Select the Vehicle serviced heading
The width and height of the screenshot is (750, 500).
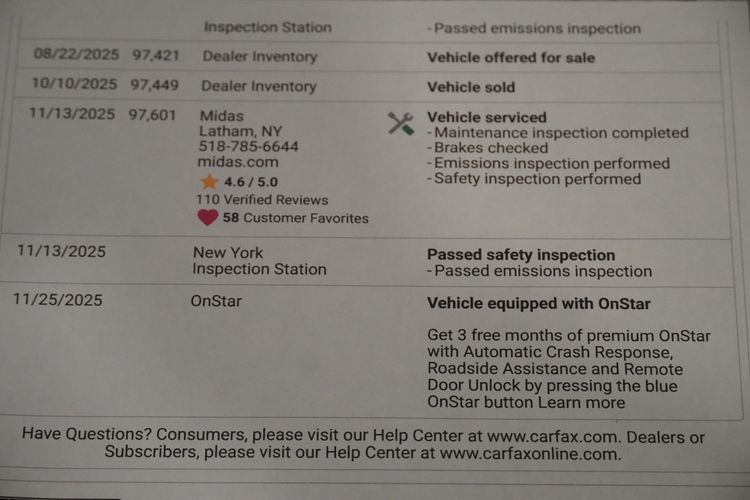(x=487, y=117)
